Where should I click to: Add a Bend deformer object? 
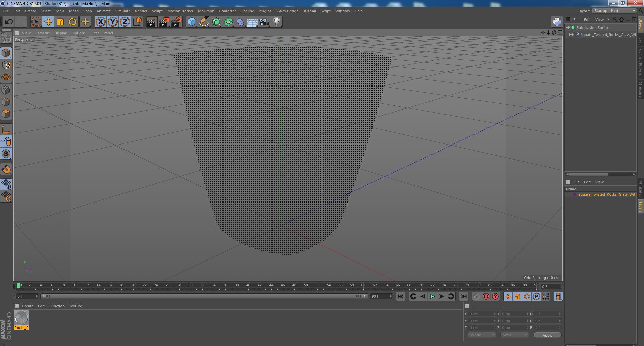(240, 22)
